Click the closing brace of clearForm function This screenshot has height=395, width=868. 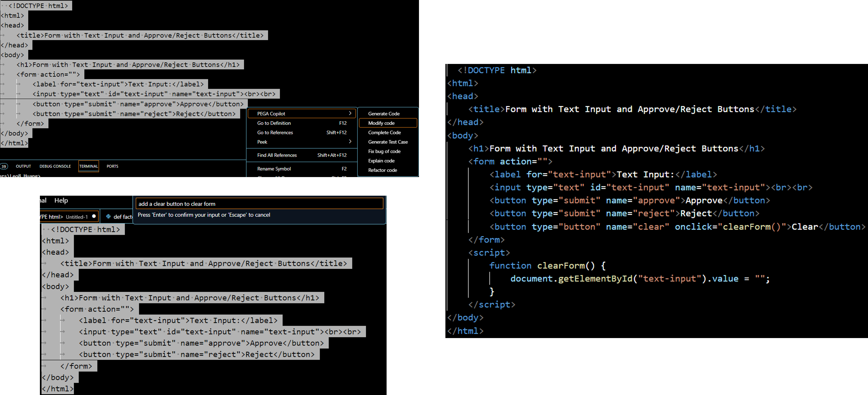pos(492,292)
